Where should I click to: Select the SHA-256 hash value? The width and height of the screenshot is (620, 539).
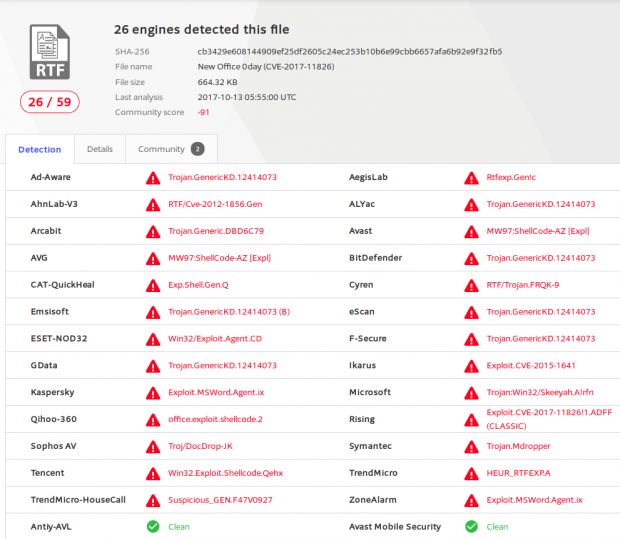(350, 51)
